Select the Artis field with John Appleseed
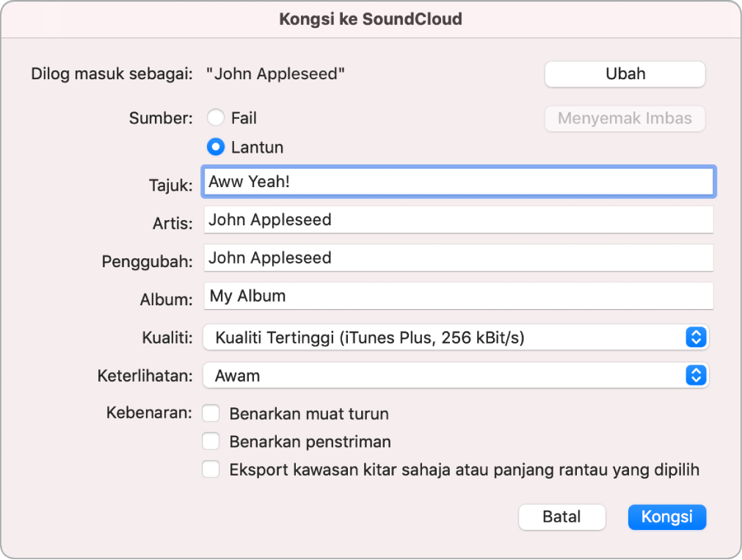Viewport: 742px width, 560px height. click(x=457, y=219)
